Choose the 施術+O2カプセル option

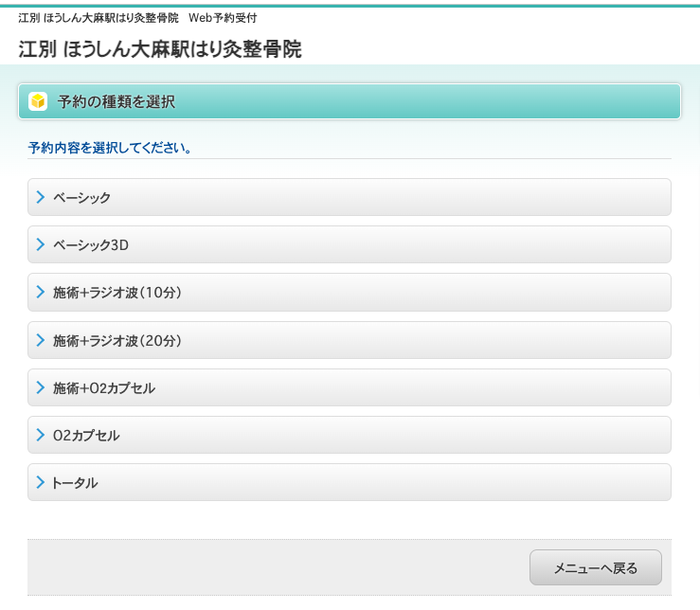(x=350, y=387)
